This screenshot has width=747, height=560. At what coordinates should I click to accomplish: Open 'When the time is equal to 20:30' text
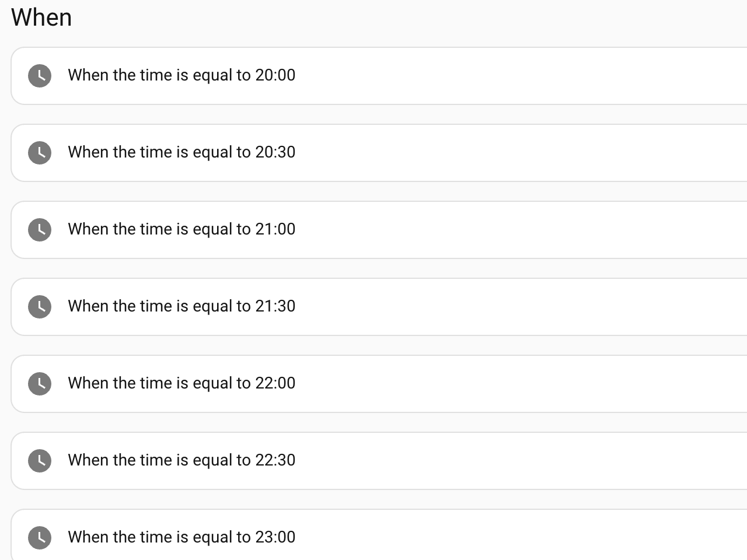[x=181, y=152]
